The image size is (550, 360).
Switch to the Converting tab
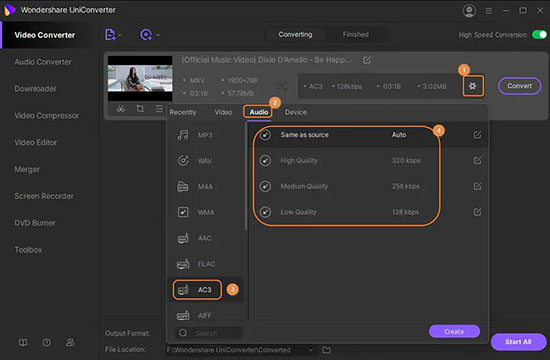pos(295,34)
